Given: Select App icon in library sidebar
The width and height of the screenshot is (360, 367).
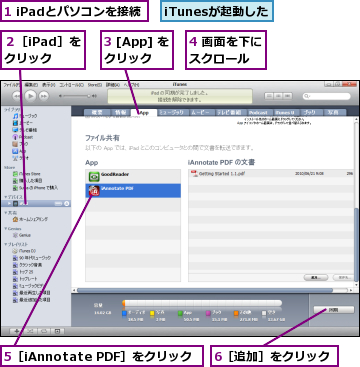Looking at the screenshot, I should (x=15, y=151).
